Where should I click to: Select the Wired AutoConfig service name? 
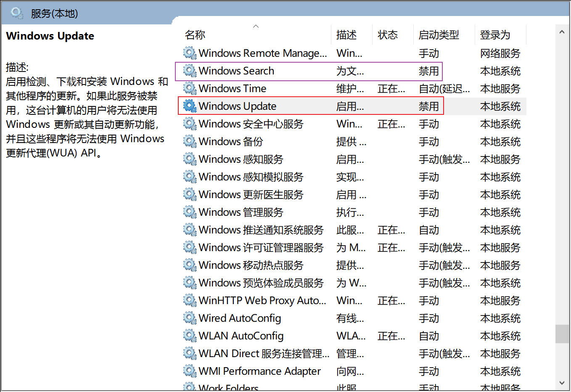click(240, 318)
